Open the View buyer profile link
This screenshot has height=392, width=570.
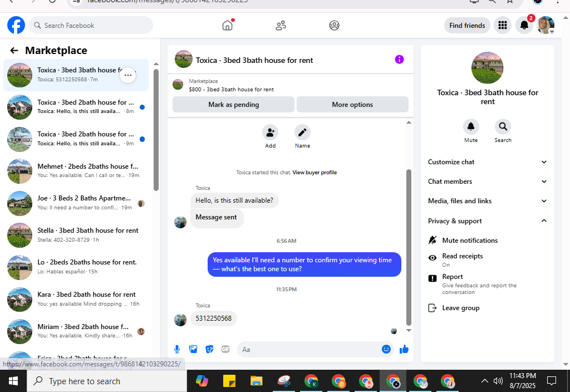point(315,173)
